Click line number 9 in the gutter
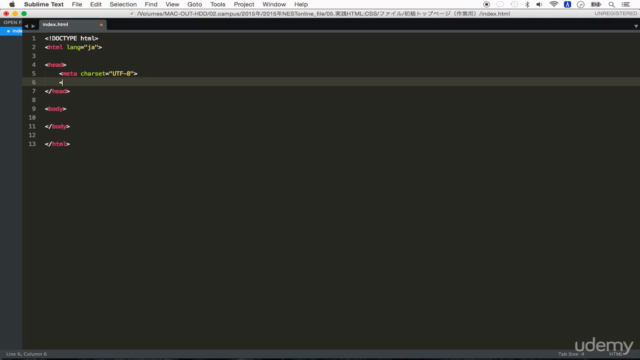This screenshot has width=640, height=360. click(x=34, y=109)
